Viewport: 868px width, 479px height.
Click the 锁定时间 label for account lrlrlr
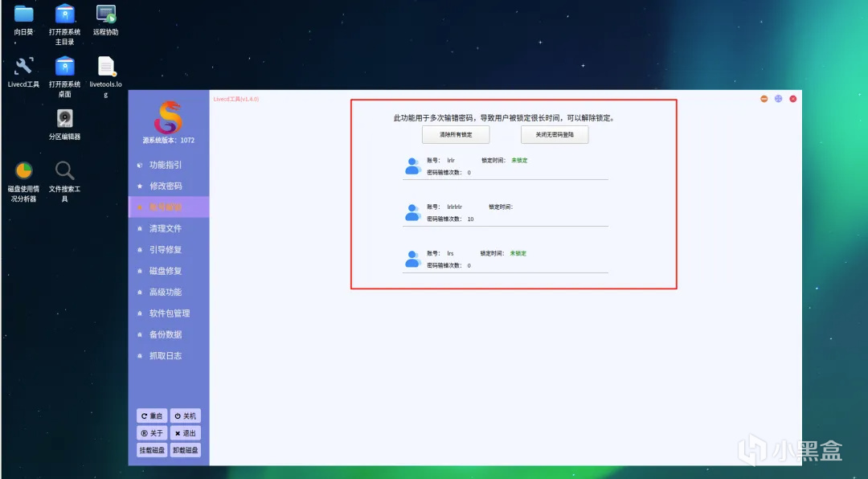pos(501,207)
